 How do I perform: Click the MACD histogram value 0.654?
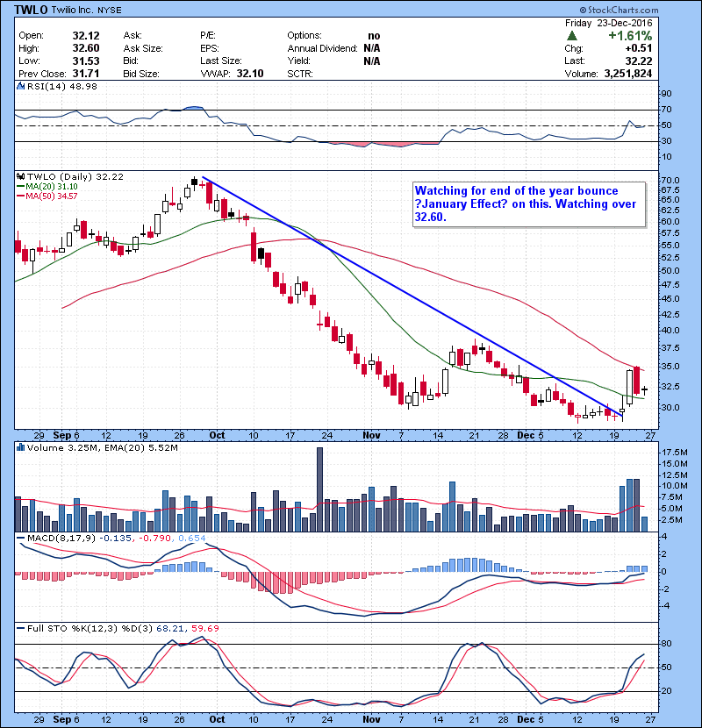tap(191, 539)
